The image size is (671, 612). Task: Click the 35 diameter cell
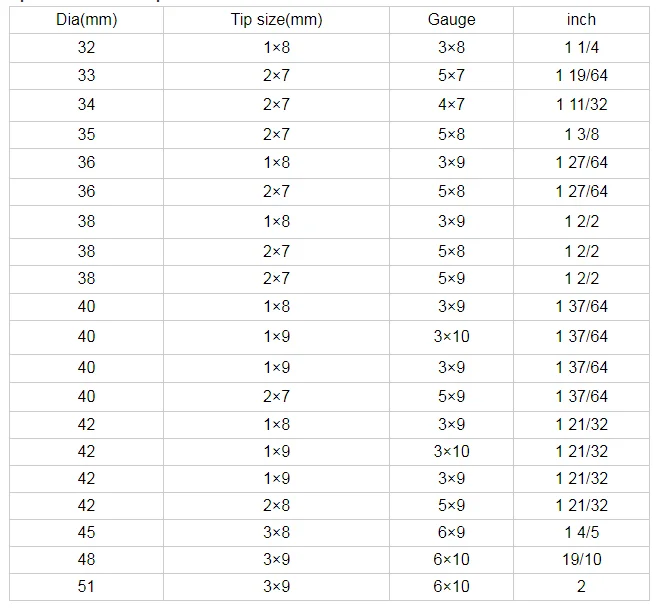coord(86,135)
